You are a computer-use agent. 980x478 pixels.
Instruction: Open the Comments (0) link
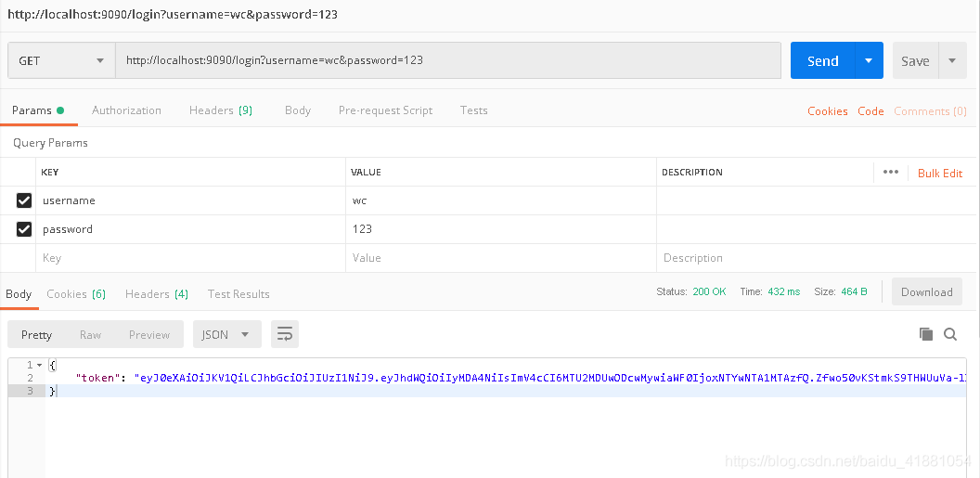pos(930,111)
